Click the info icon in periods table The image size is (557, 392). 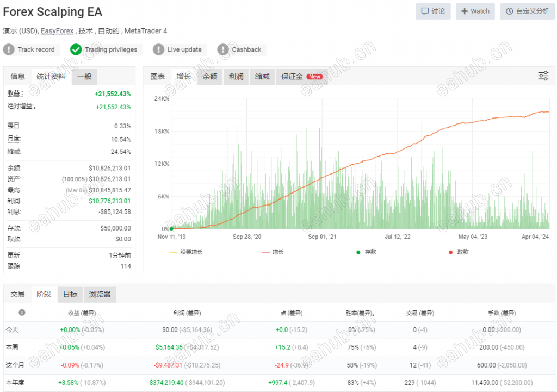pyautogui.click(x=22, y=313)
